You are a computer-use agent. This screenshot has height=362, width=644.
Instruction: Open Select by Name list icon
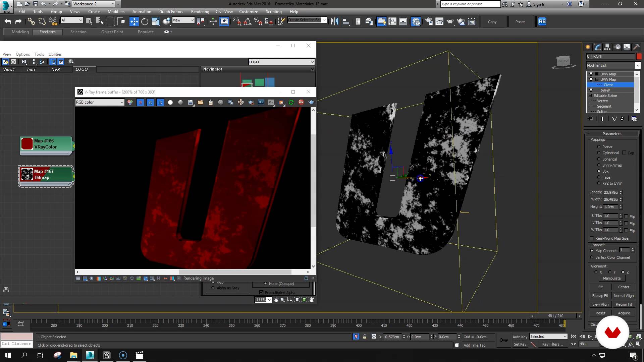[x=100, y=21]
